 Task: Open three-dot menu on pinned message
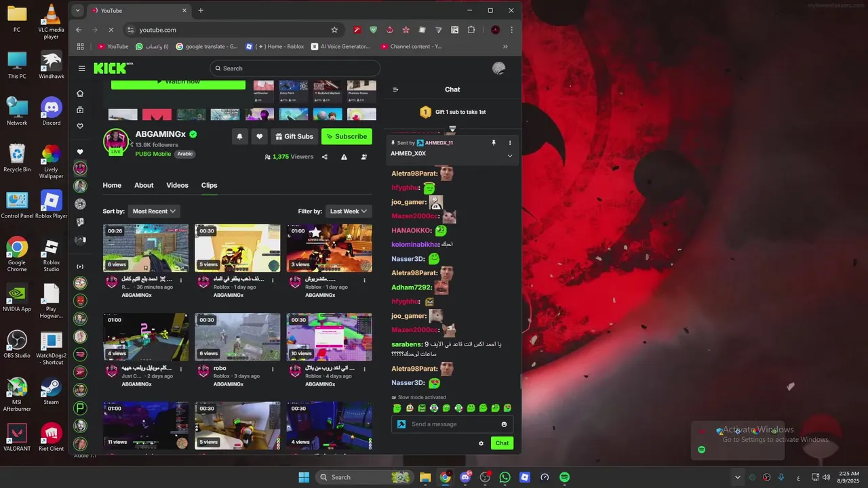point(510,143)
